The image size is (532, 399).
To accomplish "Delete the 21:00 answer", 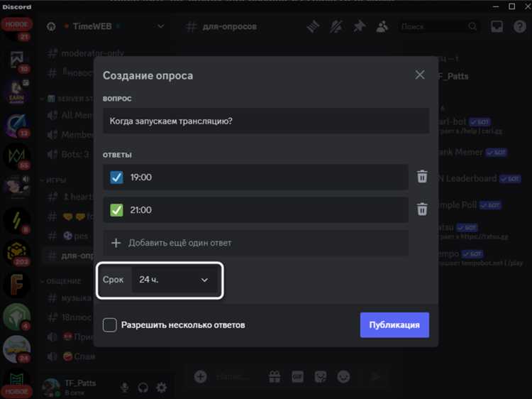I will point(422,209).
